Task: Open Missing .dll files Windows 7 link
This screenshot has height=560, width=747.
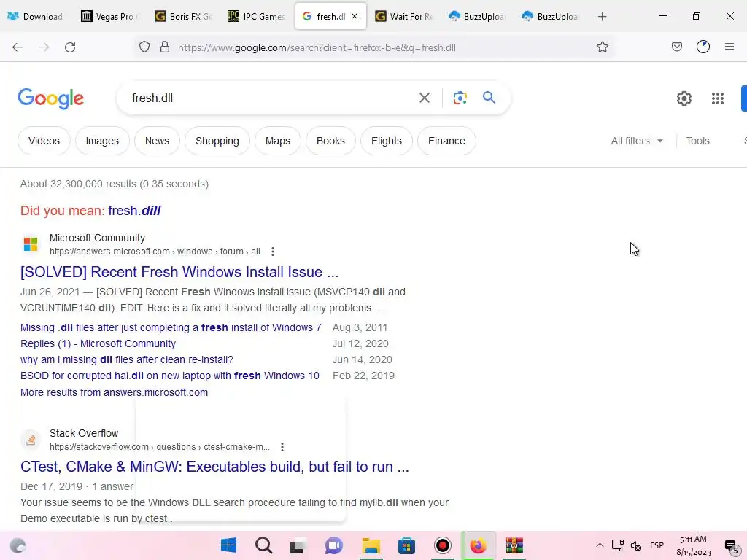Action: [x=171, y=327]
